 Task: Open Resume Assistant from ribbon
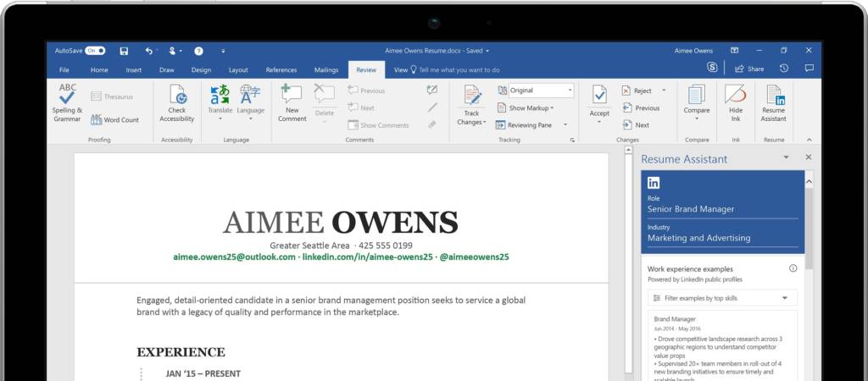tap(773, 102)
